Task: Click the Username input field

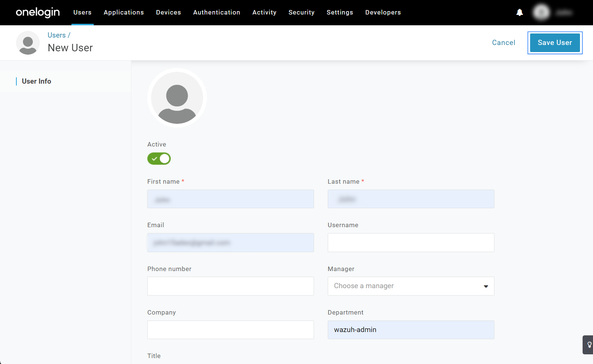Action: click(411, 242)
